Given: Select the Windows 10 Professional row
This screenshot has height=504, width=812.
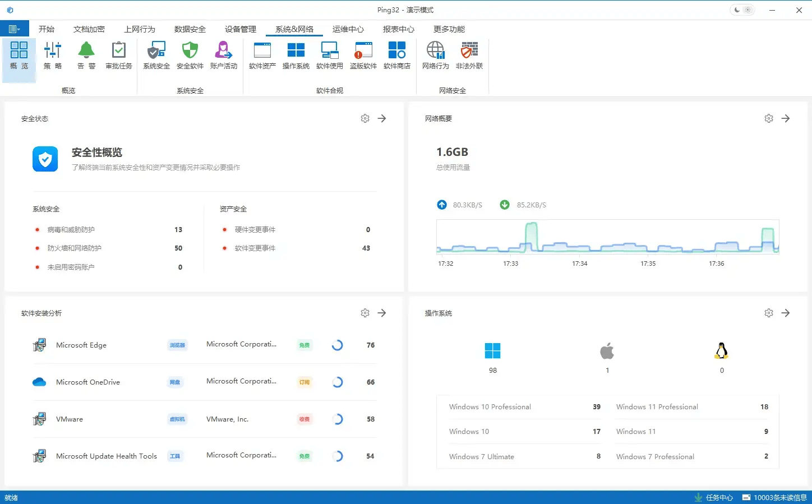Looking at the screenshot, I should pos(524,407).
